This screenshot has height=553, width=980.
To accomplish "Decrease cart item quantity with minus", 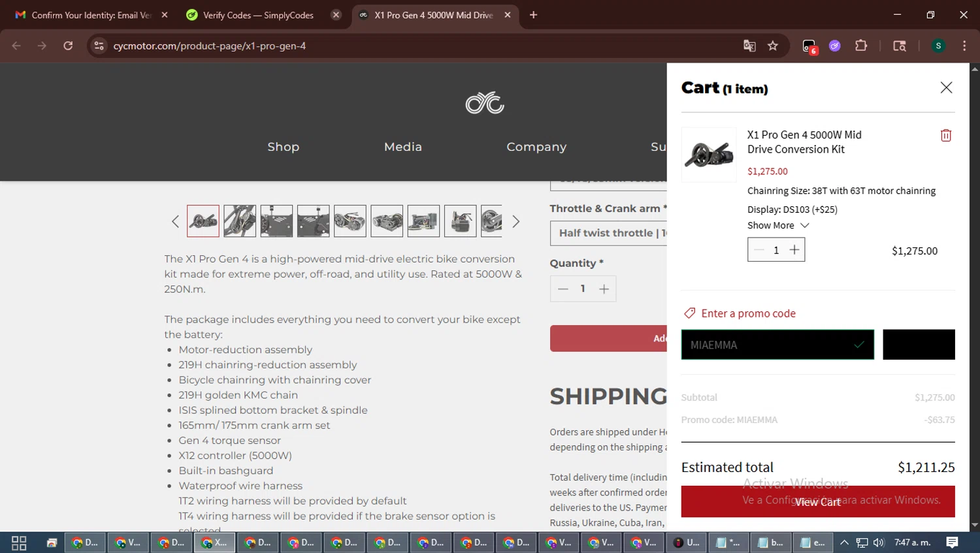I will point(759,250).
